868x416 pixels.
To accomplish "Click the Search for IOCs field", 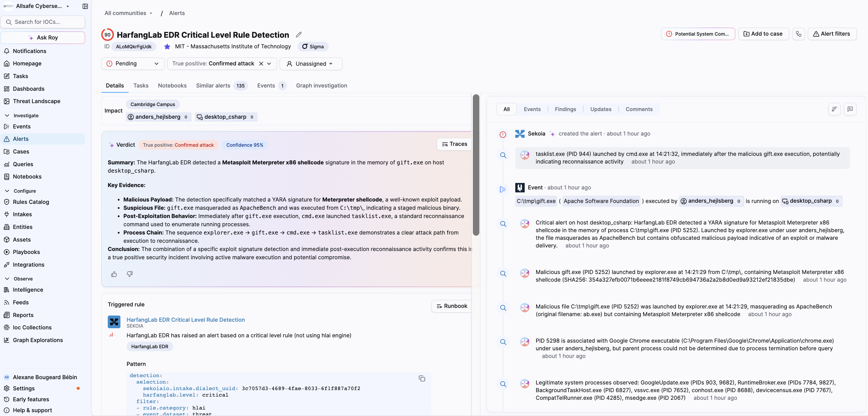I will coord(43,22).
